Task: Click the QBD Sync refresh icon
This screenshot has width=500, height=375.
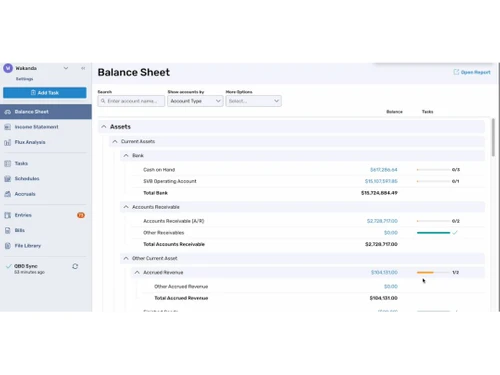Action: click(x=75, y=266)
